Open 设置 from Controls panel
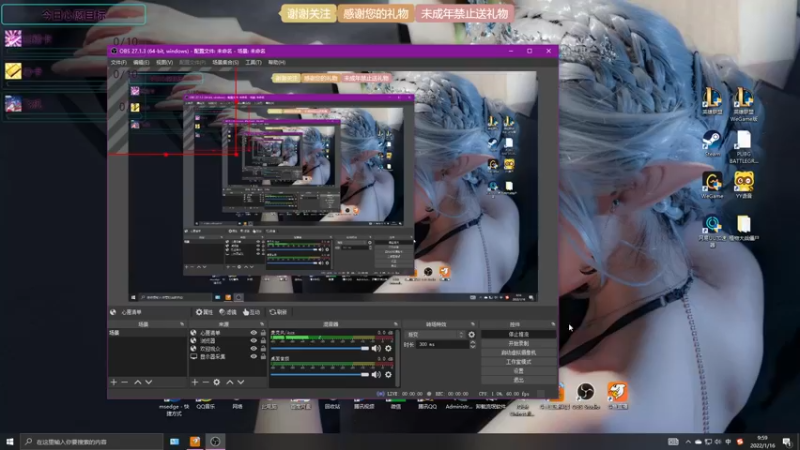This screenshot has width=800, height=450. coord(518,371)
